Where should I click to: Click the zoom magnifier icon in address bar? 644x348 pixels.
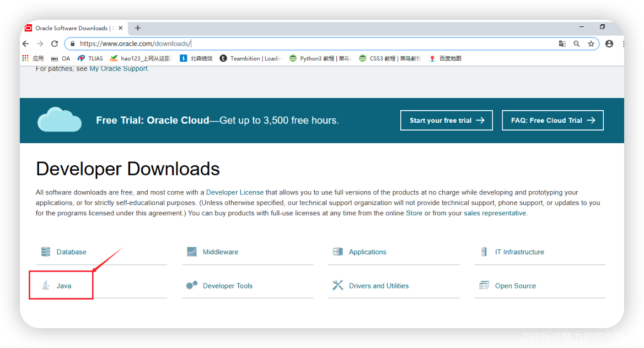576,43
